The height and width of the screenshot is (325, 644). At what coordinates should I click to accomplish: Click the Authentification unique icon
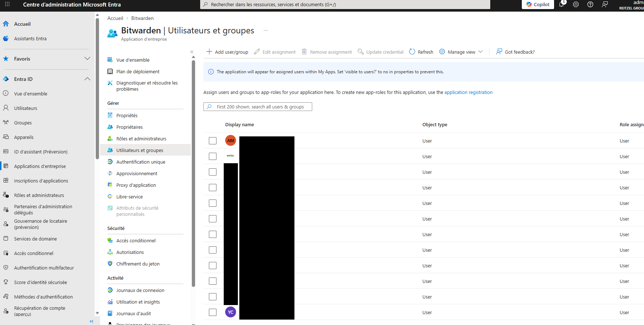point(110,162)
